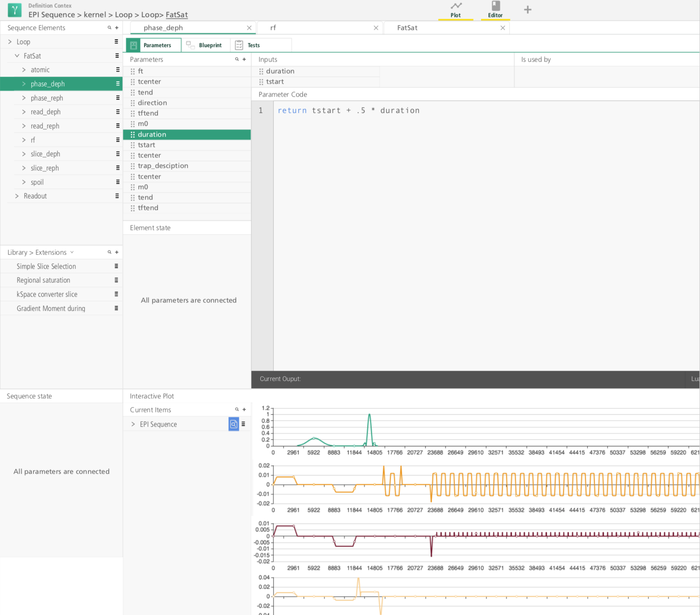
Task: Add new sequence element with plus icon
Action: 117,28
